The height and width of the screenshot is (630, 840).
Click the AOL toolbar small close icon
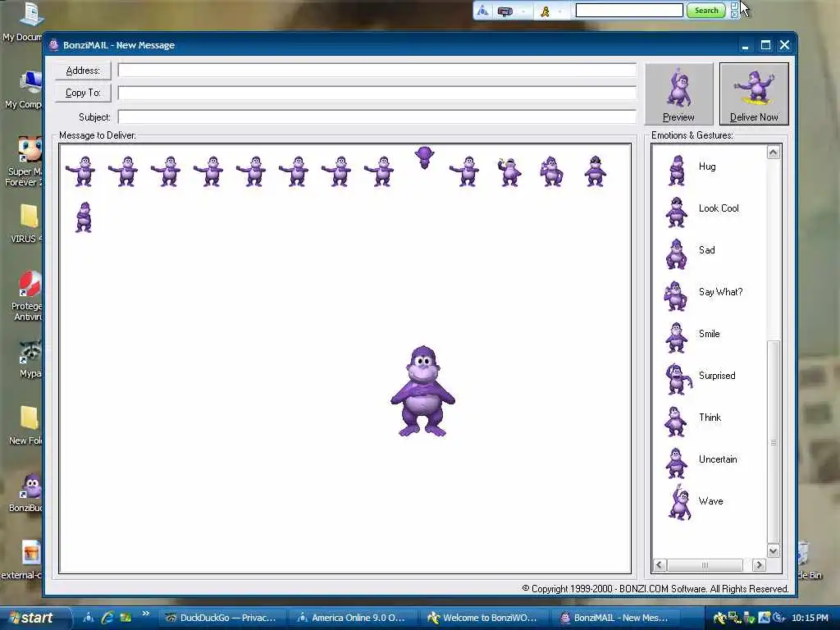734,15
